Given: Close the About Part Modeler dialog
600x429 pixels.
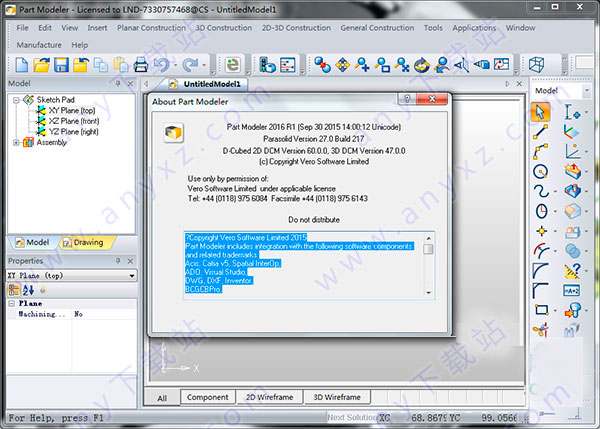Looking at the screenshot, I should click(x=432, y=99).
